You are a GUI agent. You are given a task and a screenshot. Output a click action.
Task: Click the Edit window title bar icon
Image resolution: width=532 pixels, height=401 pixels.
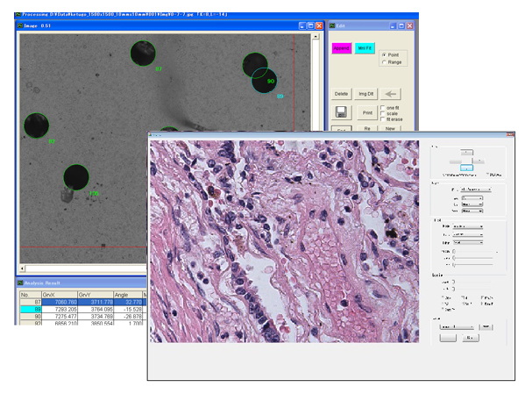[332, 25]
